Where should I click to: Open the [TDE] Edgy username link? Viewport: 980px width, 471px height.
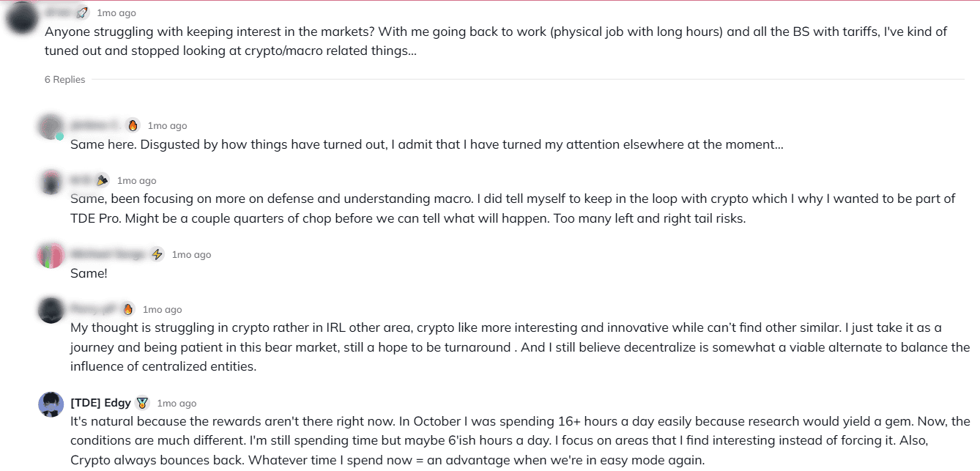point(100,403)
